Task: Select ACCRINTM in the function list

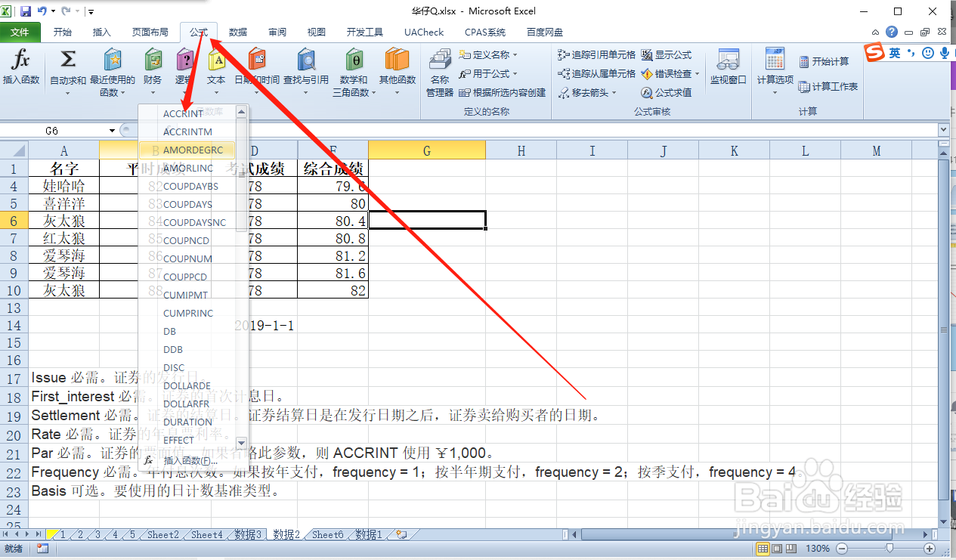Action: (x=187, y=131)
